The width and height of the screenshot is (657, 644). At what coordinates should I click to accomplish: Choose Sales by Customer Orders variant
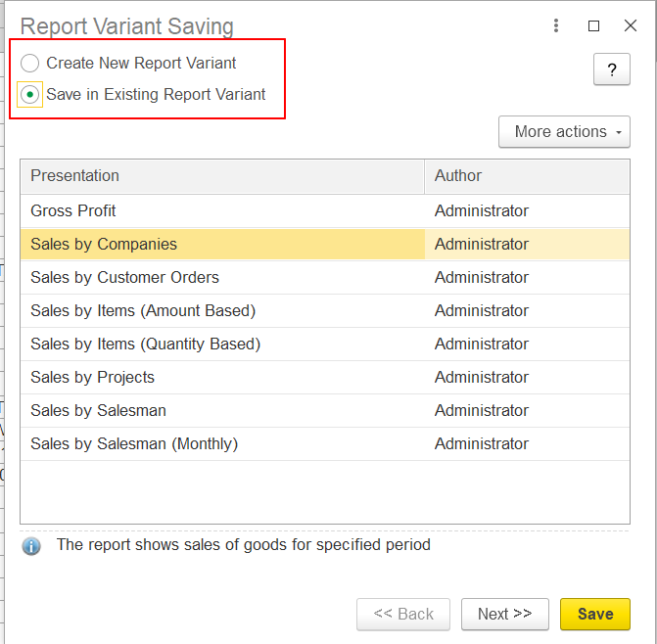(x=124, y=278)
